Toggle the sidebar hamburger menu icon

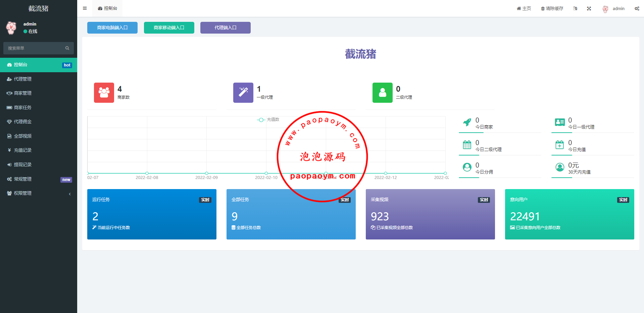(85, 8)
